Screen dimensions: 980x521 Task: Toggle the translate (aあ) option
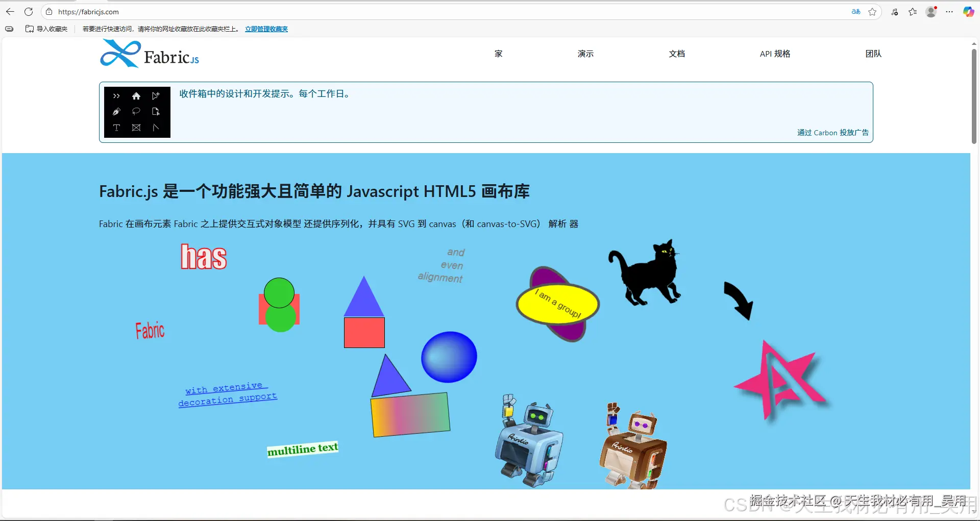[x=856, y=12]
